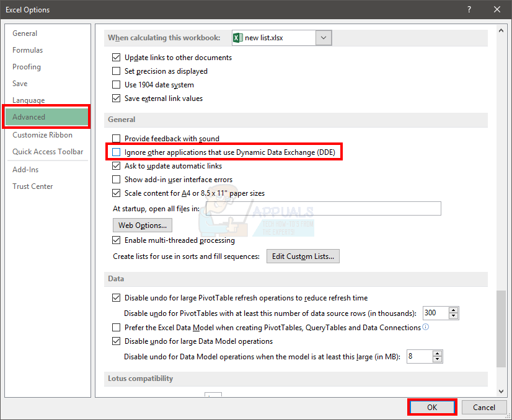Toggle Scale content for A4 paper sizes
Image resolution: width=512 pixels, height=420 pixels.
pyautogui.click(x=117, y=193)
